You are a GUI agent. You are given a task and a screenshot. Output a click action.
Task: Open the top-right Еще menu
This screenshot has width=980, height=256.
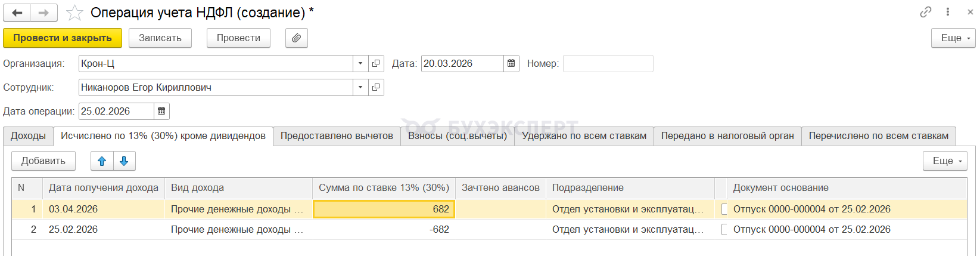[x=953, y=38]
